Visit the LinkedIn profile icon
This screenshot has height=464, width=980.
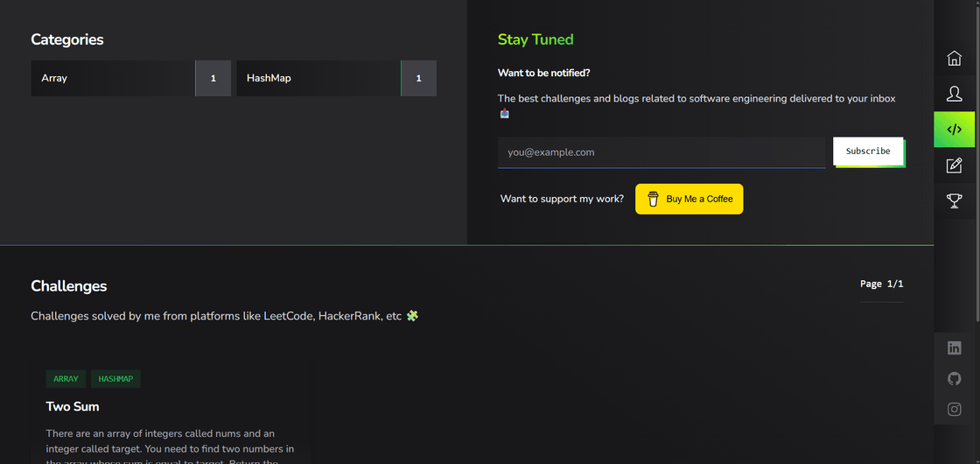coord(954,348)
